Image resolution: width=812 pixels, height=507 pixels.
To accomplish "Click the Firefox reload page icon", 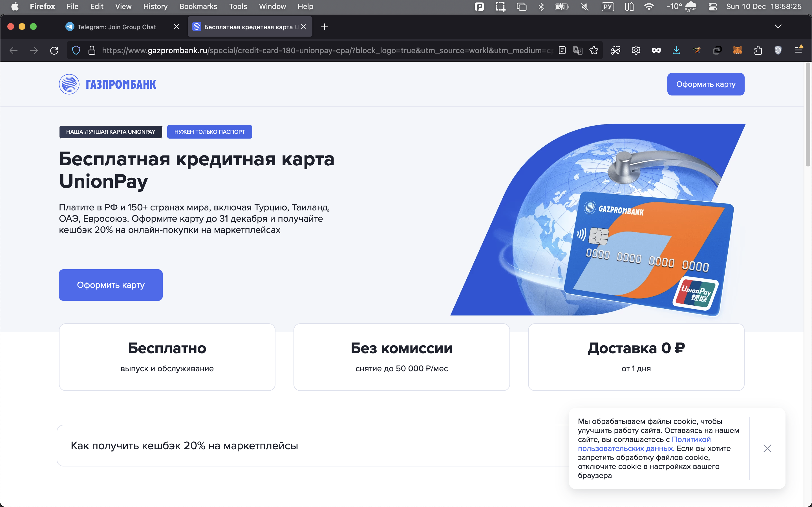I will (x=54, y=50).
